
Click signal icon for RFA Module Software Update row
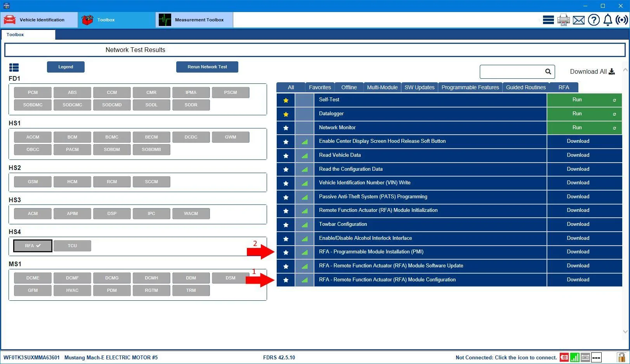coord(305,266)
